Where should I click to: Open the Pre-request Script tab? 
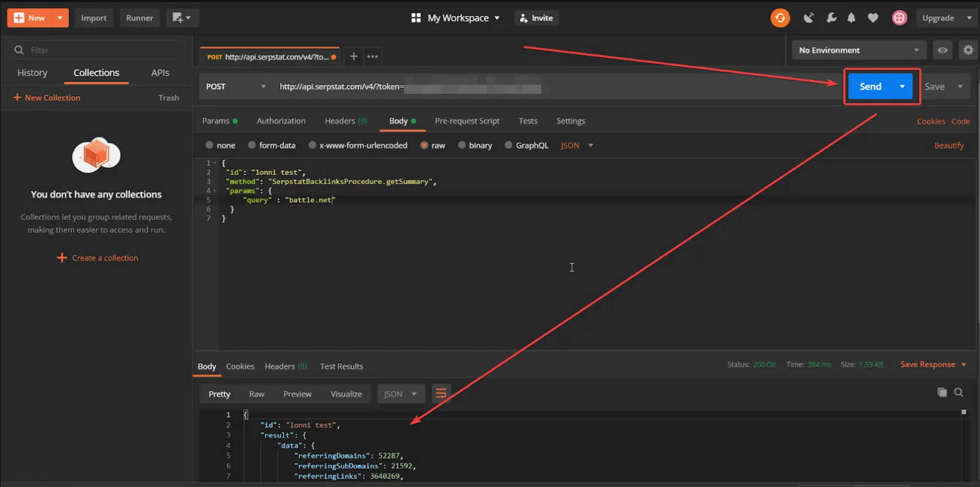point(467,121)
